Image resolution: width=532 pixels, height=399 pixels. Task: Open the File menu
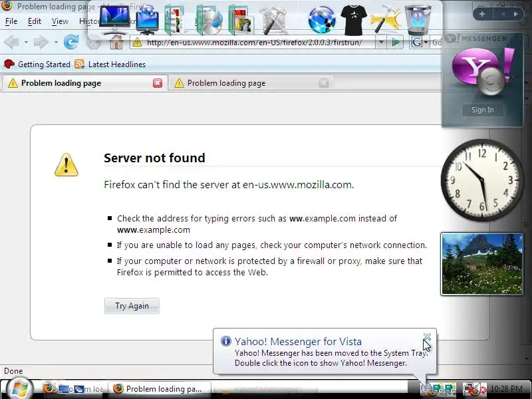[11, 21]
